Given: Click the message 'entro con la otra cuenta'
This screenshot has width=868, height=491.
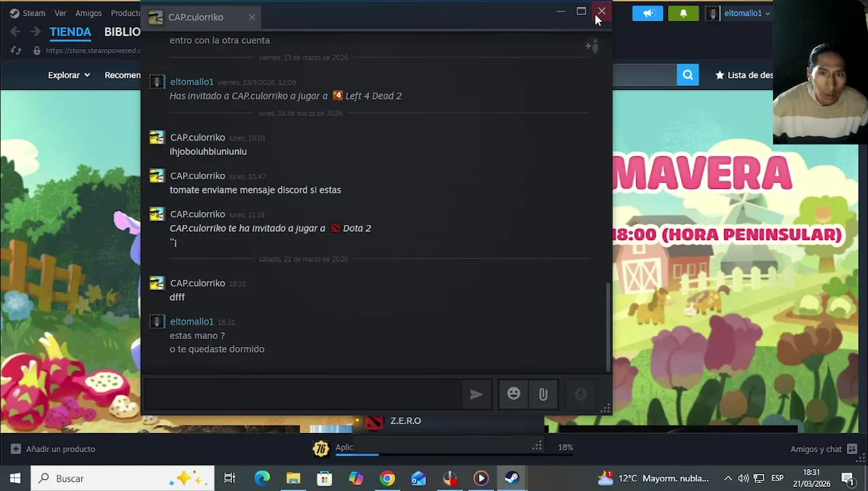Looking at the screenshot, I should point(220,40).
